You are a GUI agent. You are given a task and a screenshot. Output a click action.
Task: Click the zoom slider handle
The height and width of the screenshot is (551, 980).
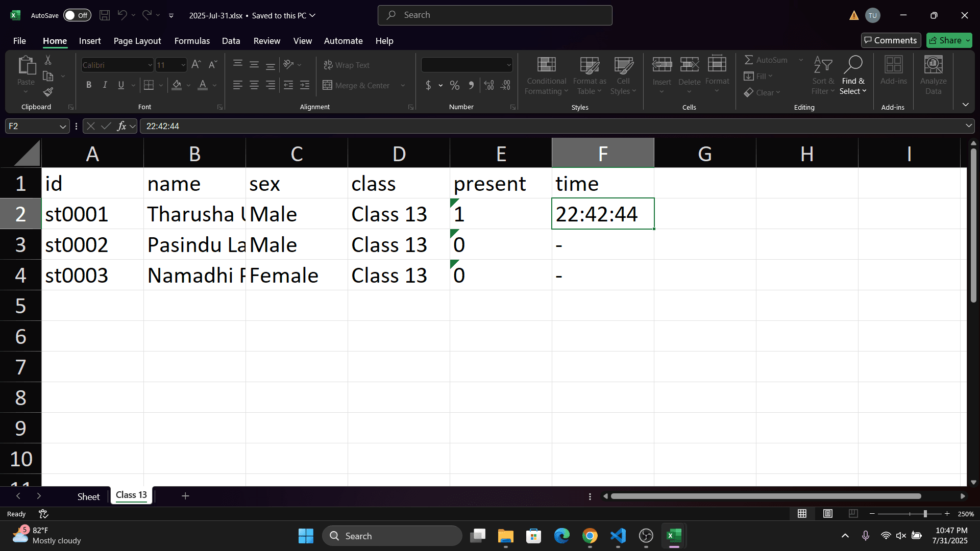[x=925, y=514]
